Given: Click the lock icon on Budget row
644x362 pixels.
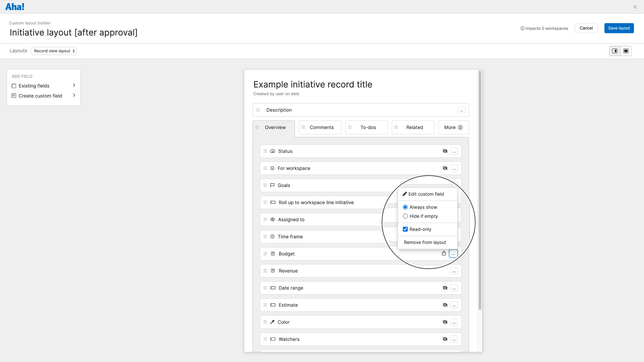Looking at the screenshot, I should pos(444,253).
